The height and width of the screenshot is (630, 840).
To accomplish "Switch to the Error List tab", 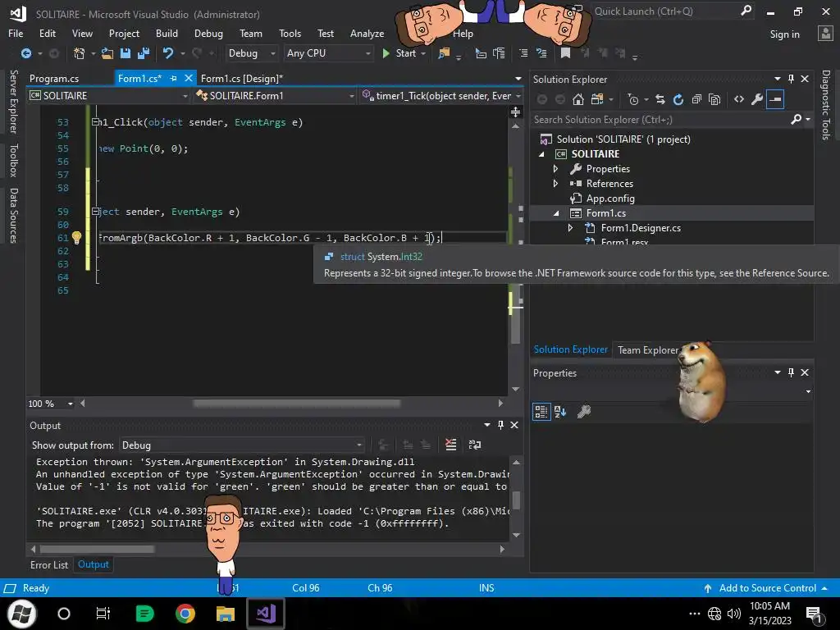I will click(x=49, y=564).
